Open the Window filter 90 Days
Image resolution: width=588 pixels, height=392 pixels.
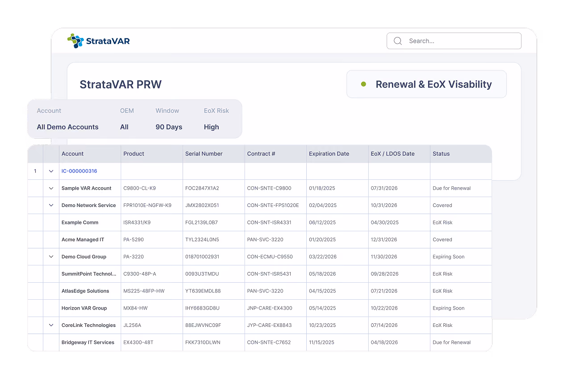pyautogui.click(x=169, y=127)
